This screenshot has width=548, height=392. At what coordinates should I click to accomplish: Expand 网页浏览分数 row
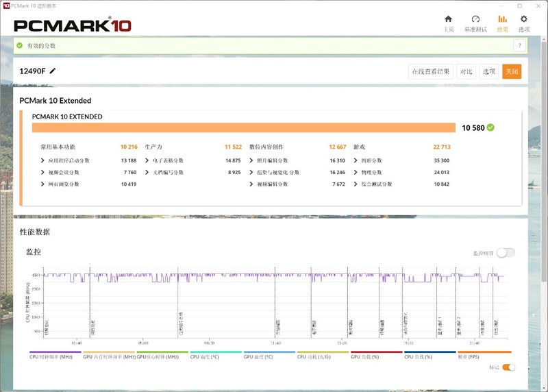(42, 184)
